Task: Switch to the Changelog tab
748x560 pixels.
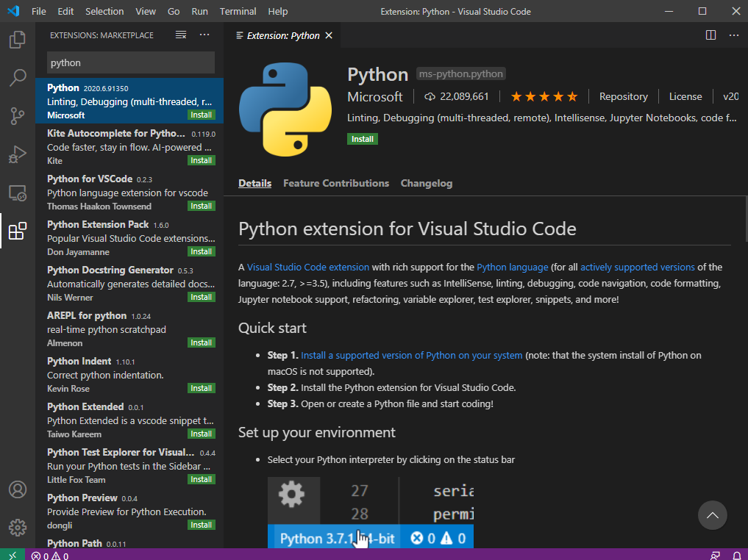Action: [427, 183]
